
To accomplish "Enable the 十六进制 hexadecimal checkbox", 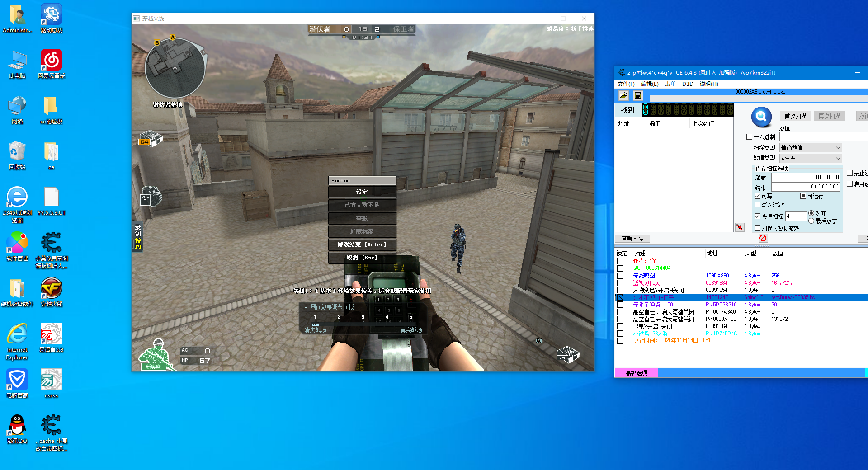I will [x=750, y=137].
